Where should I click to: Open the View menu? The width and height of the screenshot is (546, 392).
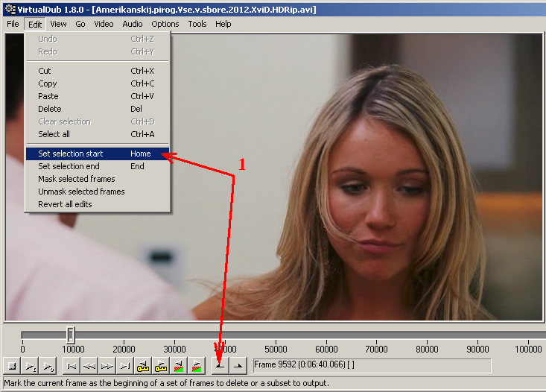pos(58,24)
